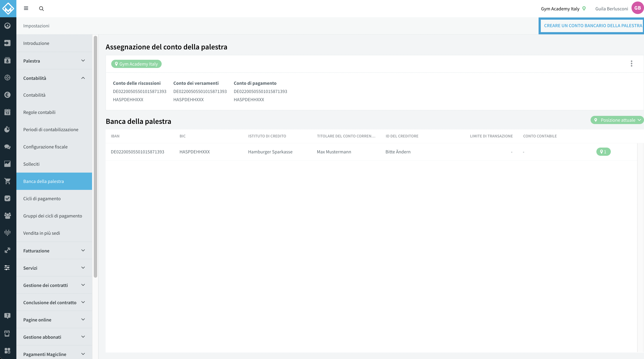The height and width of the screenshot is (359, 644).
Task: Open the Solleciti menu item
Action: (x=54, y=164)
